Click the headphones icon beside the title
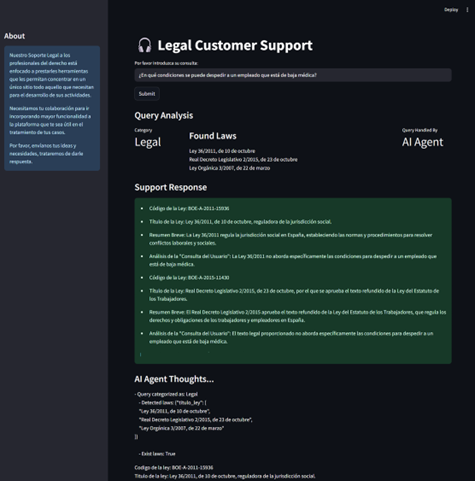 point(145,45)
